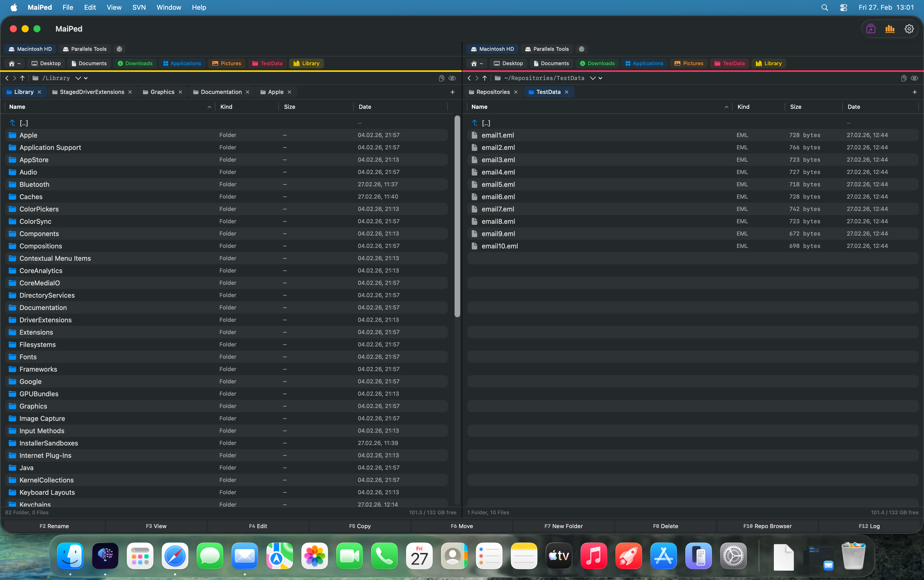Click the orange bar chart icon
924x580 pixels.
coord(890,29)
